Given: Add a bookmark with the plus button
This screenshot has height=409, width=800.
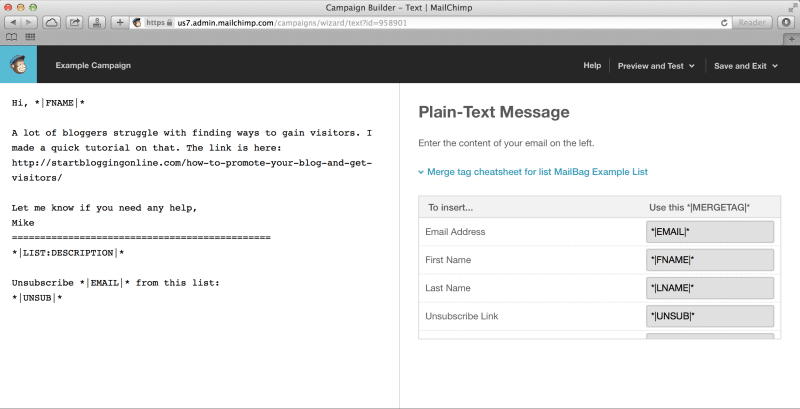Looking at the screenshot, I should 120,22.
